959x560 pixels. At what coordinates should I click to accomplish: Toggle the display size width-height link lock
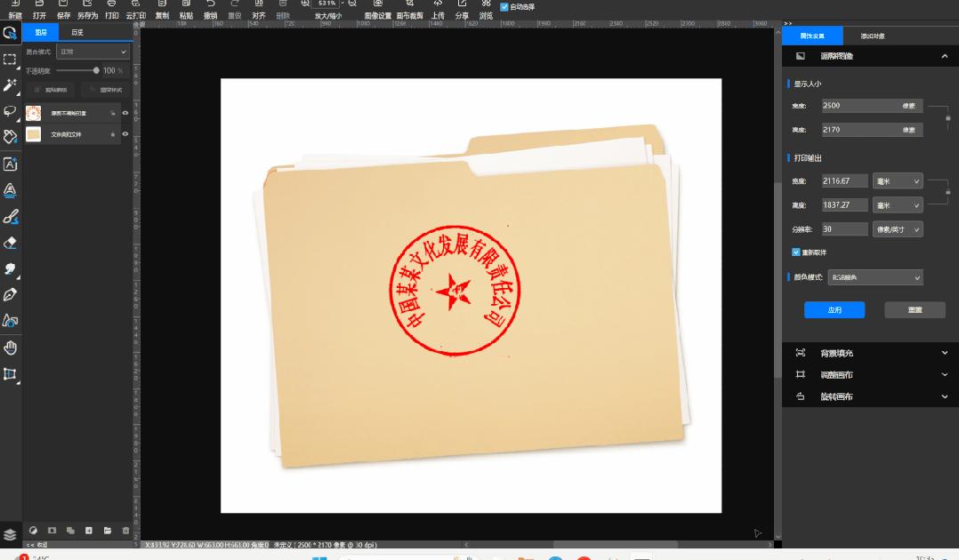(948, 118)
